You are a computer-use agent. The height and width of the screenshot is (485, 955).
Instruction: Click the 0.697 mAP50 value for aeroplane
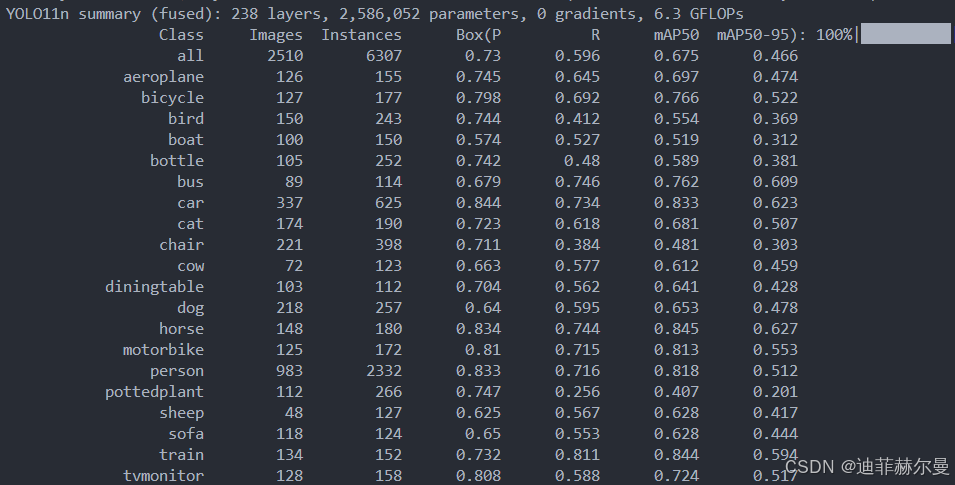[x=676, y=77]
